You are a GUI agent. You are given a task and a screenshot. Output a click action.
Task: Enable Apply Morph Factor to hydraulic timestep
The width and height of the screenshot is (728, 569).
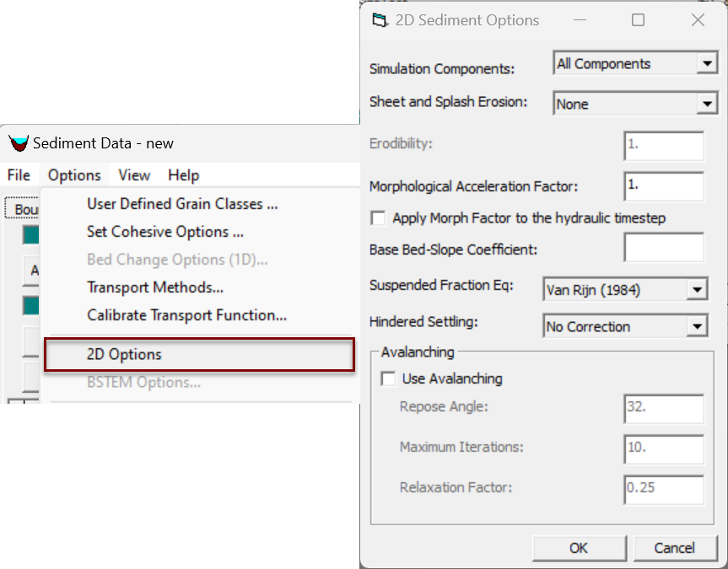[378, 218]
